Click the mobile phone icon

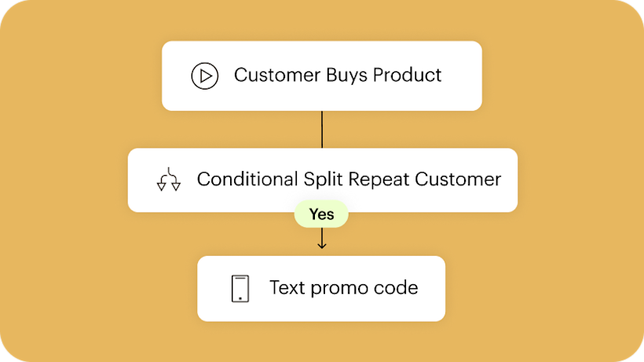tap(240, 288)
